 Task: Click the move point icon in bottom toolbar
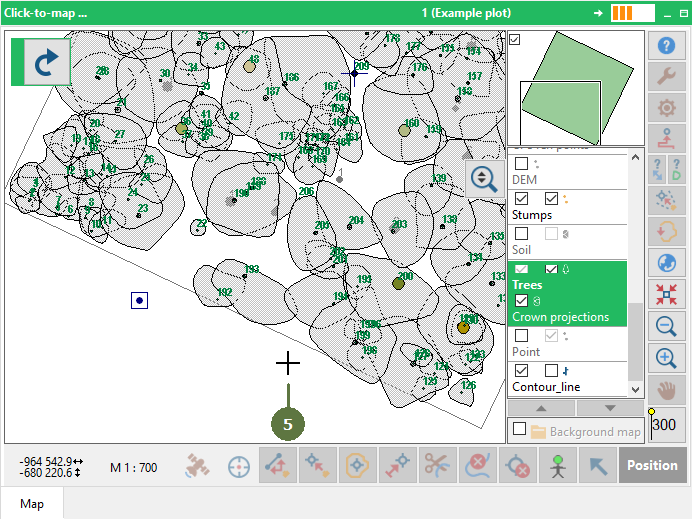coord(318,465)
